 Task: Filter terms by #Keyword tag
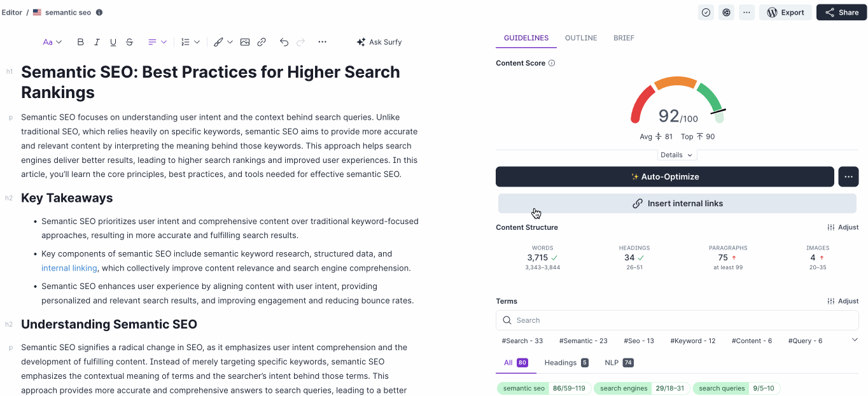tap(692, 341)
